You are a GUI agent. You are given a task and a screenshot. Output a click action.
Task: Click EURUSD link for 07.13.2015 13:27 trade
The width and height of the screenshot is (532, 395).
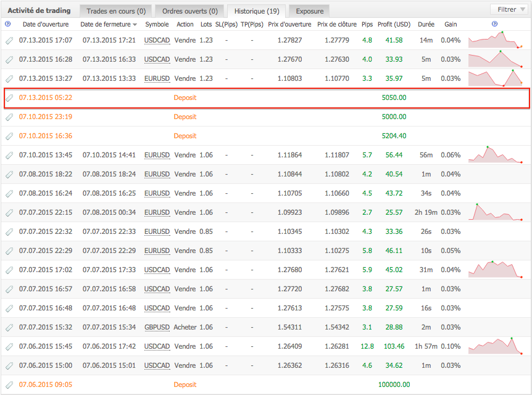point(157,79)
